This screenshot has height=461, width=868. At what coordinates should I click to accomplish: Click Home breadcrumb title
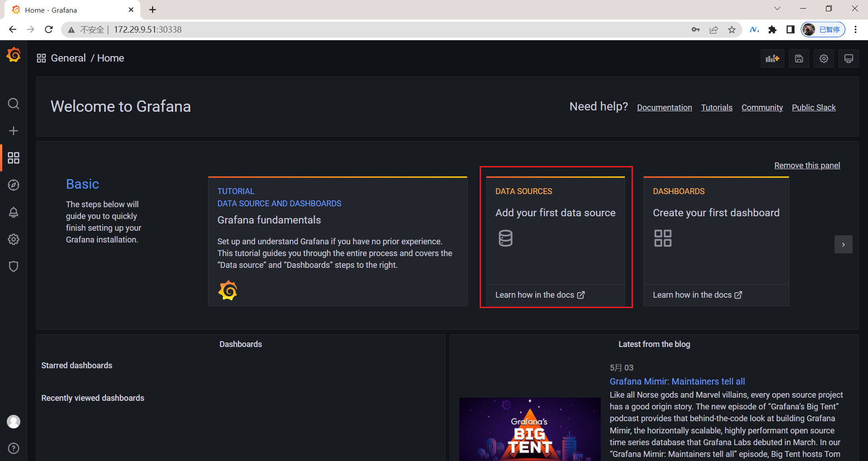[x=110, y=58]
